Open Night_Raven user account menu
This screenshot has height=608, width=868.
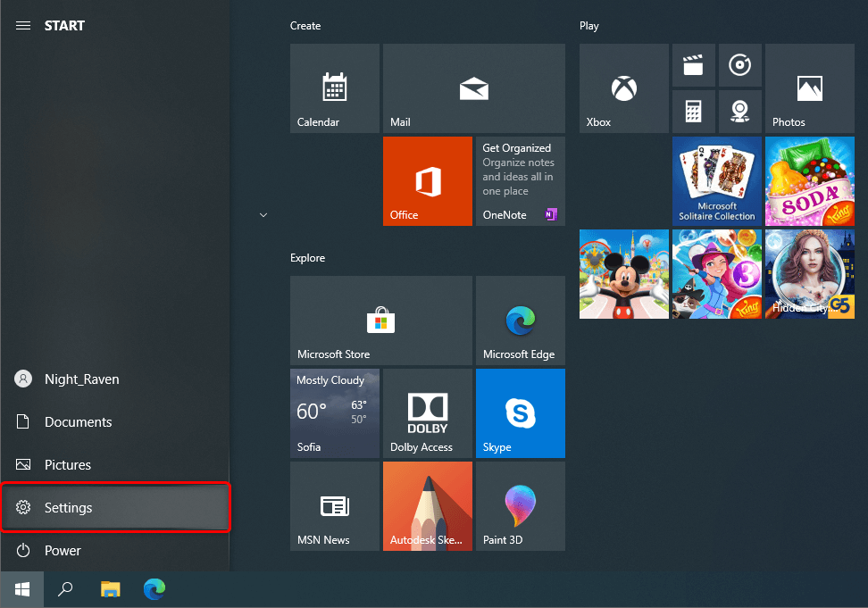(x=115, y=379)
